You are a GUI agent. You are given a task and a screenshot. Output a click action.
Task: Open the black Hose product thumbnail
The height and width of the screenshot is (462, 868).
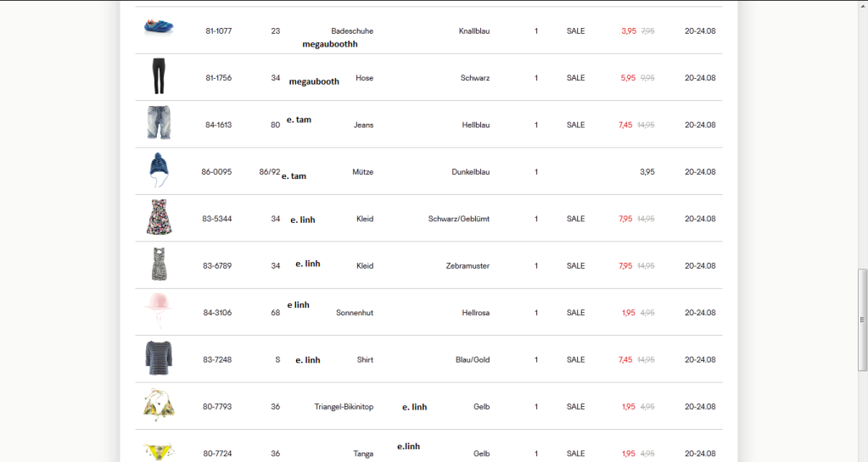159,77
